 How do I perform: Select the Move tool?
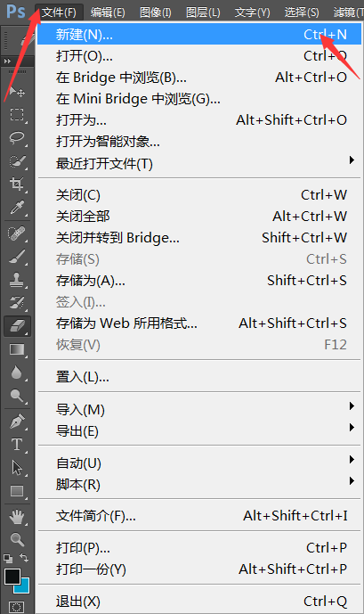point(17,92)
